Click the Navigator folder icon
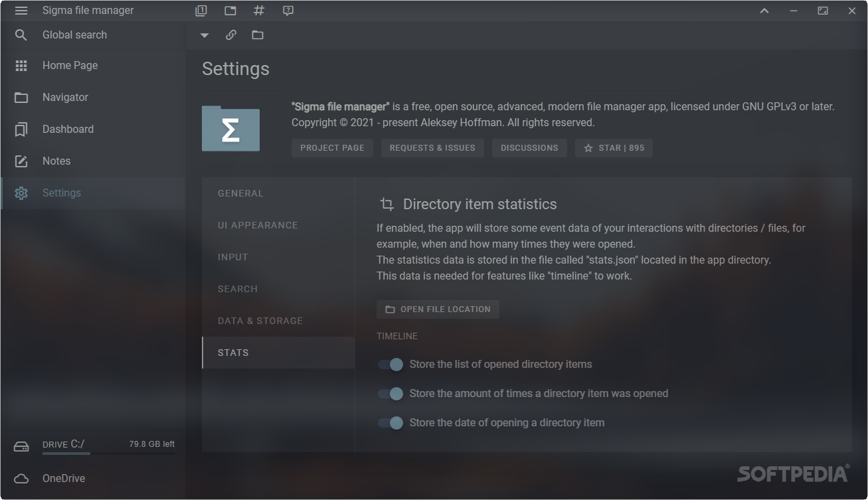Screen dimensions: 868x500 [21, 98]
